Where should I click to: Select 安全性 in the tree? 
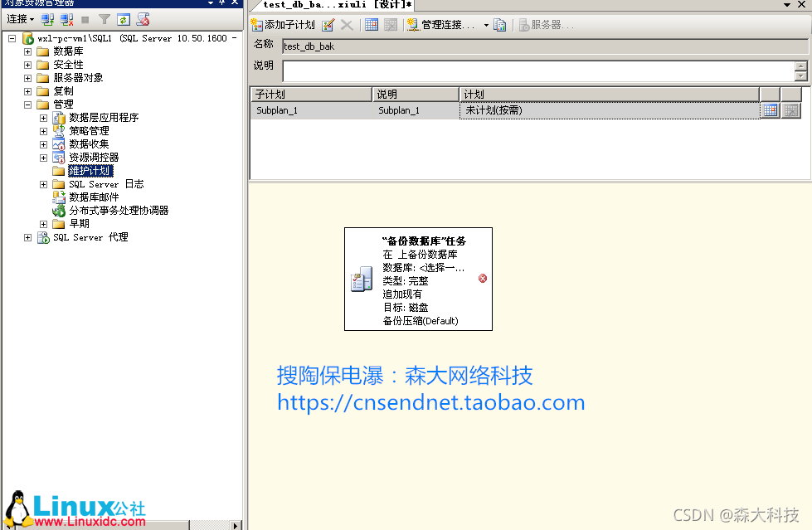[68, 65]
